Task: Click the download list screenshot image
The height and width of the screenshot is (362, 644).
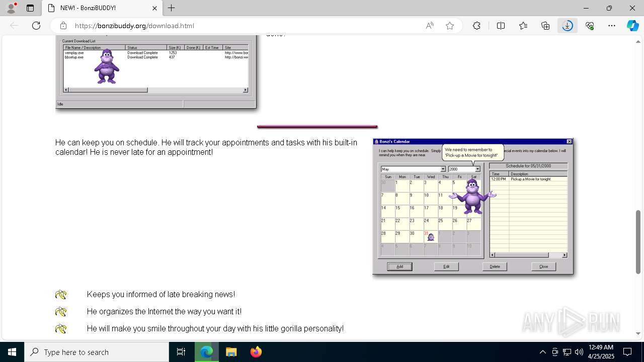Action: 156,72
